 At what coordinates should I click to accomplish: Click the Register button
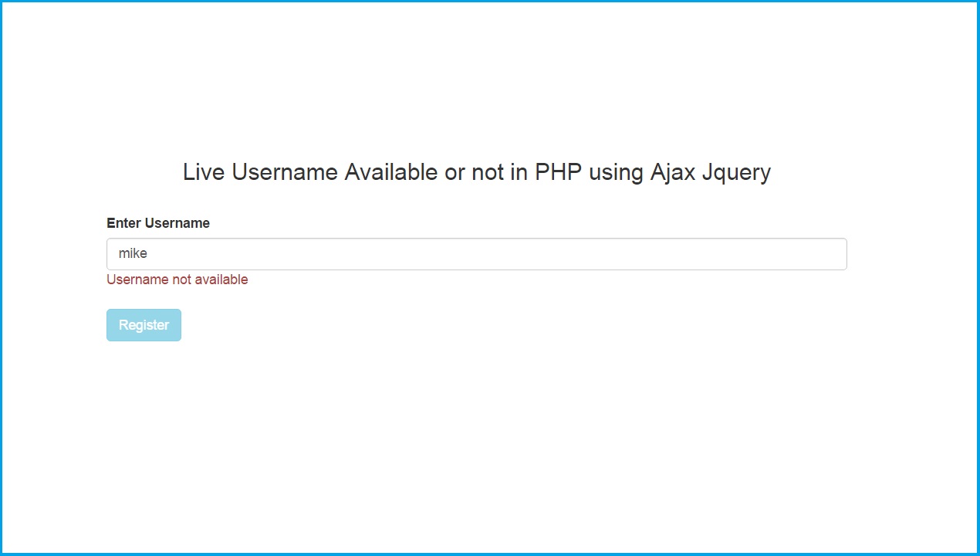[x=144, y=325]
